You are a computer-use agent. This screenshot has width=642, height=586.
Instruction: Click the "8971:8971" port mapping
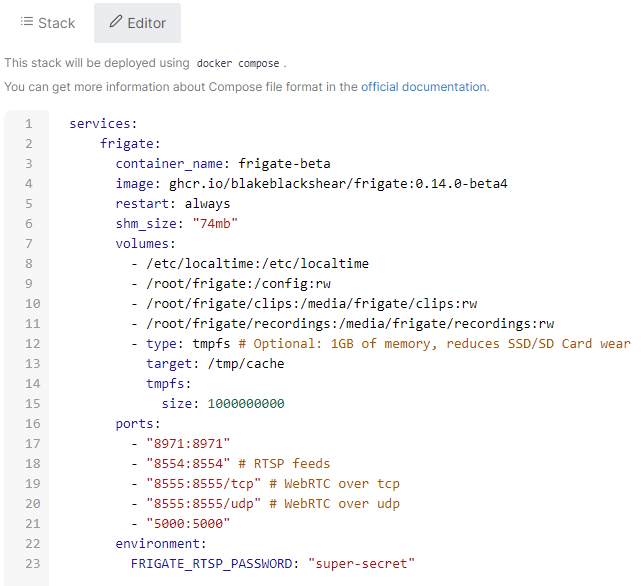tap(188, 444)
